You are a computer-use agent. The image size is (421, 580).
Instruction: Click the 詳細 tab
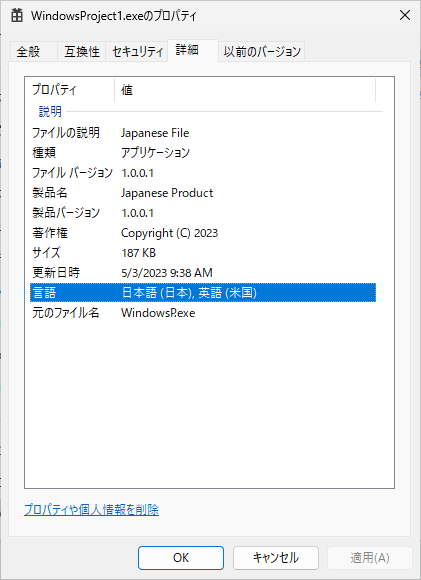coord(193,50)
